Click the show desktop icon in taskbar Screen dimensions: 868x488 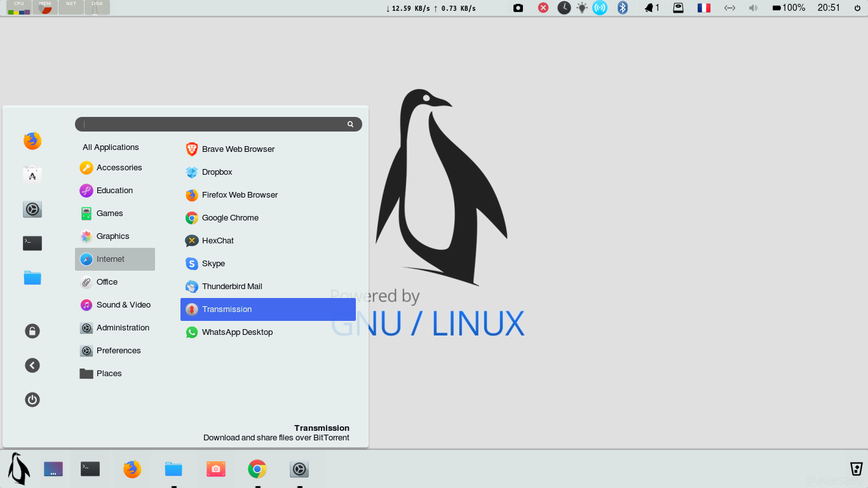pyautogui.click(x=53, y=470)
